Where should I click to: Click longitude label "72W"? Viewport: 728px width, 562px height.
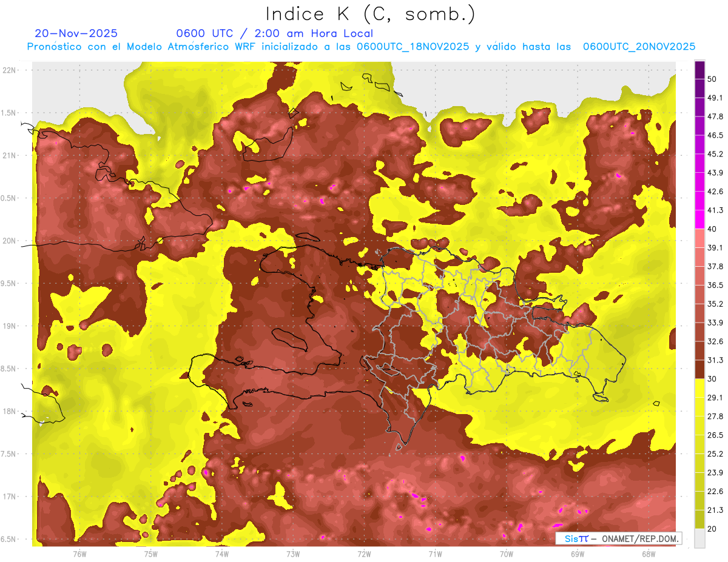(x=364, y=554)
